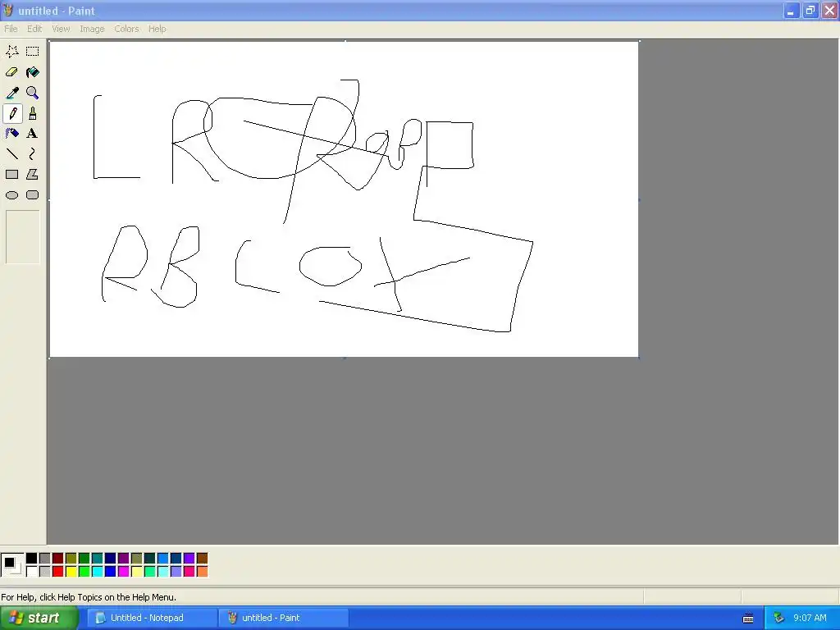The image size is (840, 630).
Task: Choose the teal palette color
Action: click(97, 559)
